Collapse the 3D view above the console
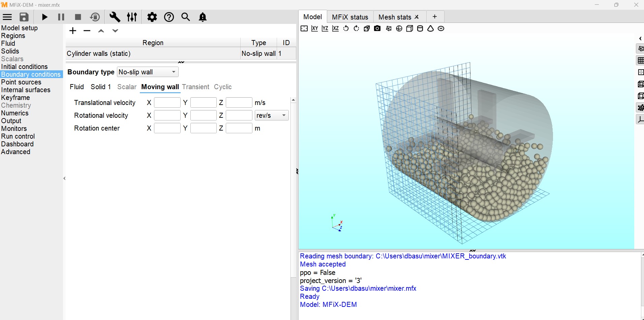 click(x=473, y=251)
